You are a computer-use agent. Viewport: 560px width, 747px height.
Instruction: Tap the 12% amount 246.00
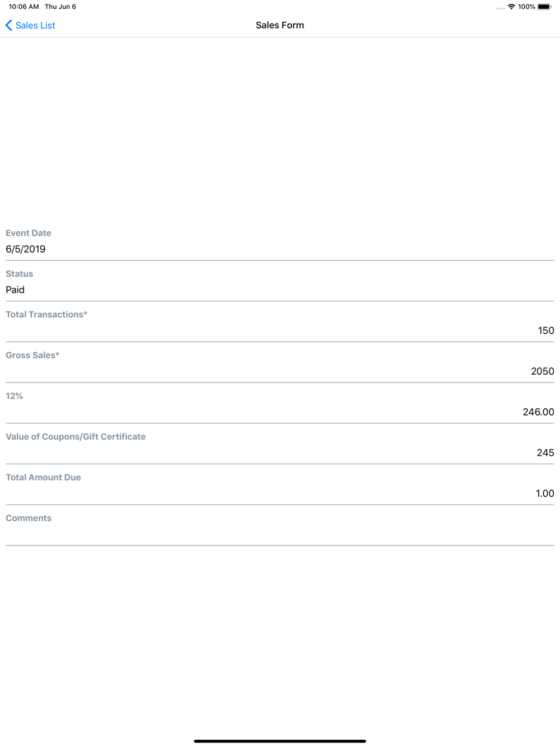(539, 412)
